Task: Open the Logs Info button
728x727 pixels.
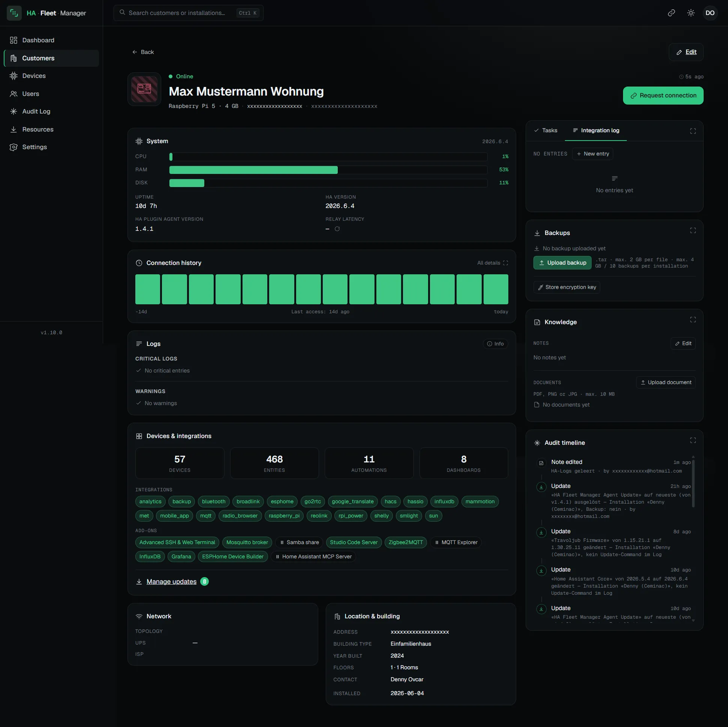Action: (495, 344)
